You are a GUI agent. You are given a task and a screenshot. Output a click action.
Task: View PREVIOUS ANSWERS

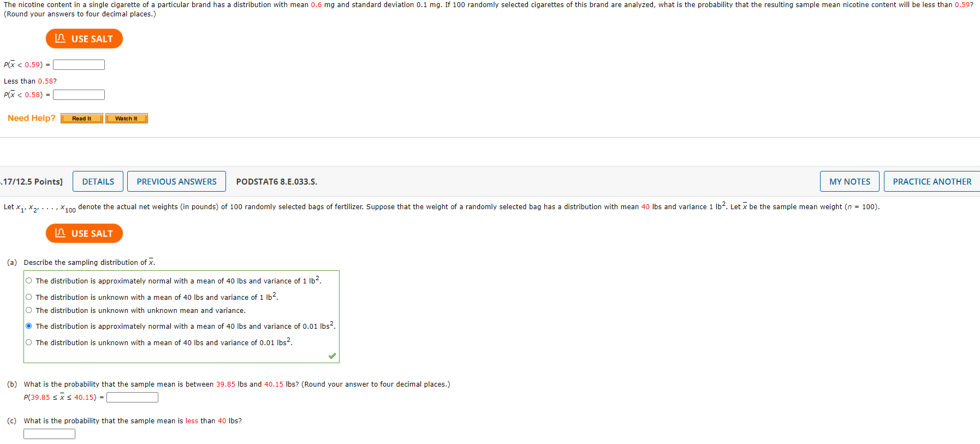[x=176, y=181]
